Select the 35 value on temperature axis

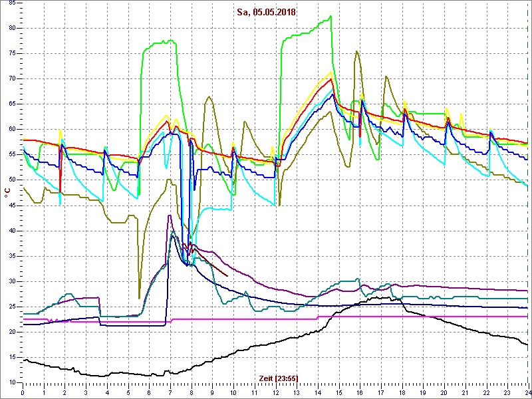click(x=12, y=256)
